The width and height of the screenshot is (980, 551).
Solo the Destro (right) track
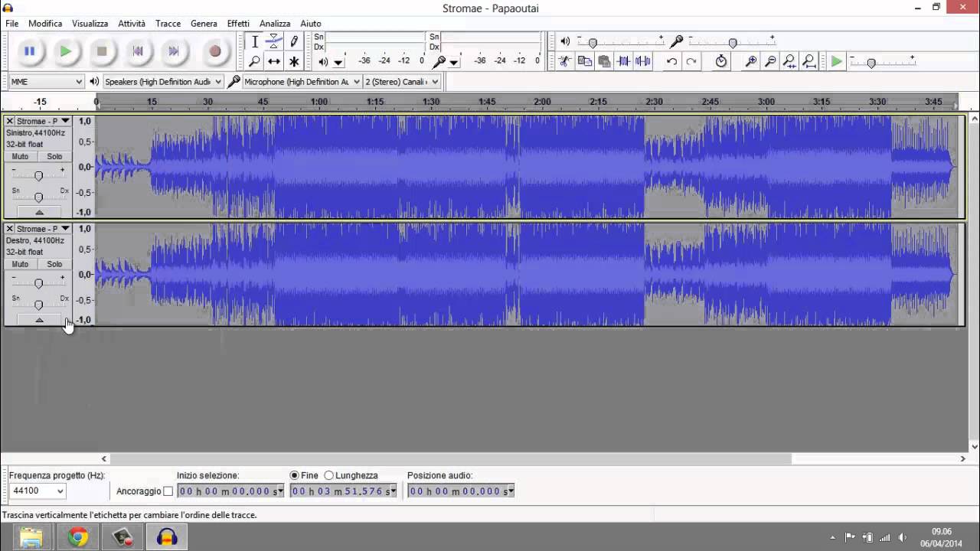pos(54,264)
